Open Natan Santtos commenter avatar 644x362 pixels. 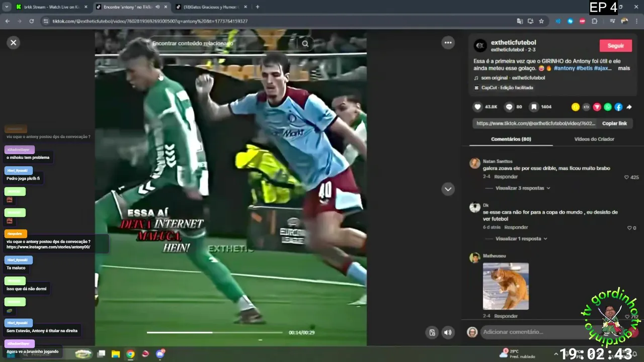474,163
